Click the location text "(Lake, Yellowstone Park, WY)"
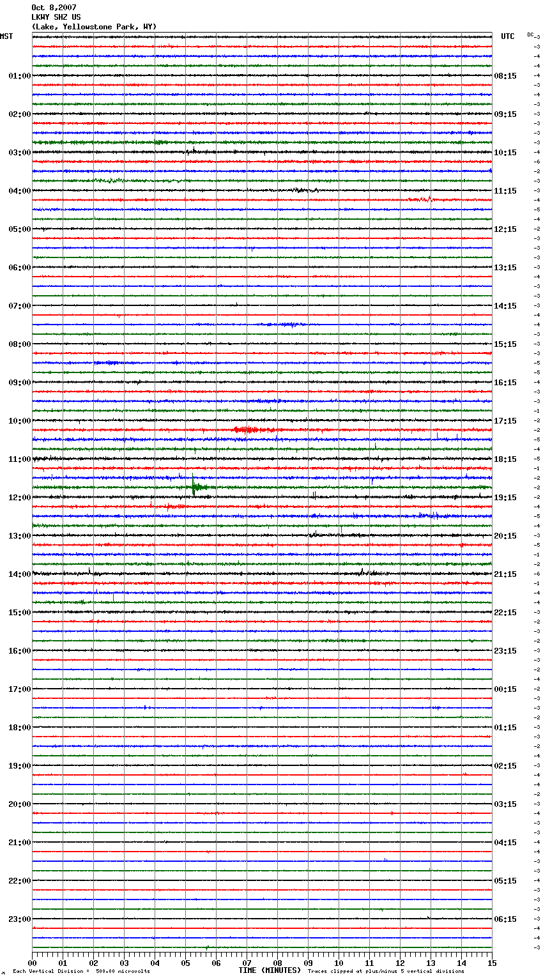This screenshot has width=543, height=980. tap(94, 27)
